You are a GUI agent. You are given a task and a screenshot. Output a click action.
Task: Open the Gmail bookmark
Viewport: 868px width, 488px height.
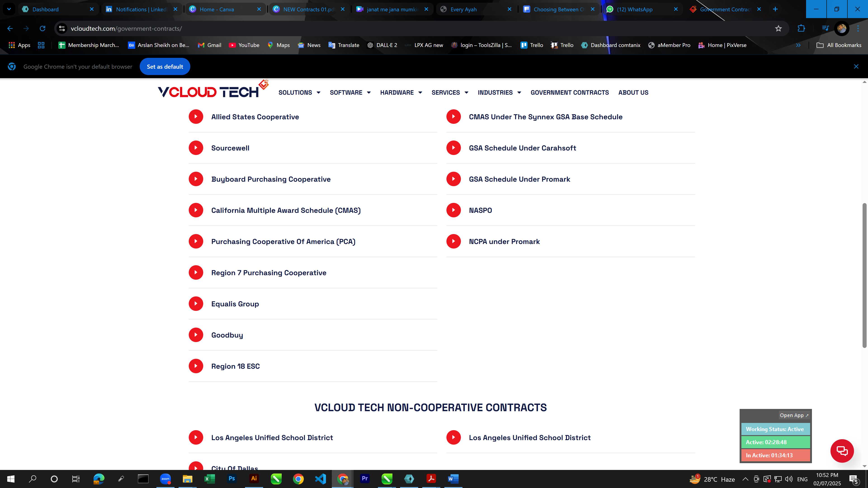click(x=209, y=45)
